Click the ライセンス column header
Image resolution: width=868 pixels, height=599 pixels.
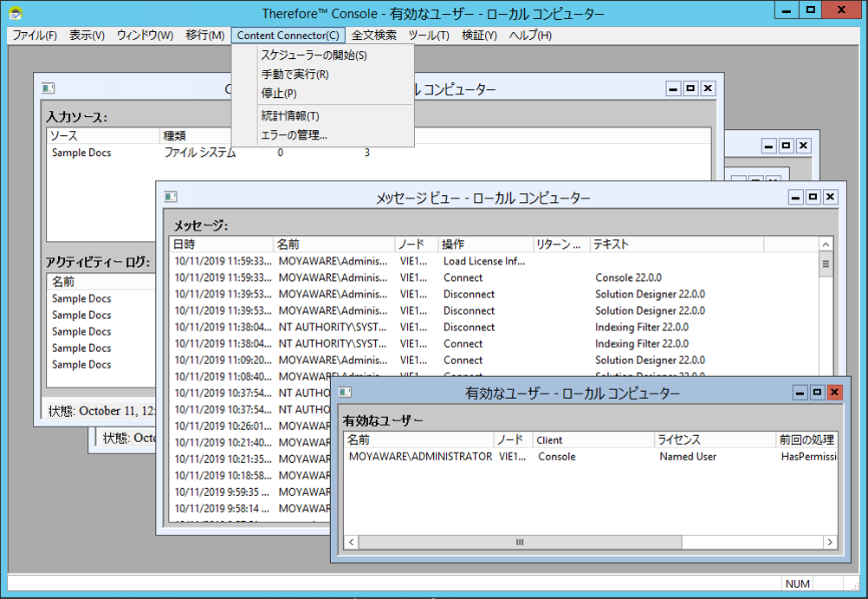[x=715, y=440]
